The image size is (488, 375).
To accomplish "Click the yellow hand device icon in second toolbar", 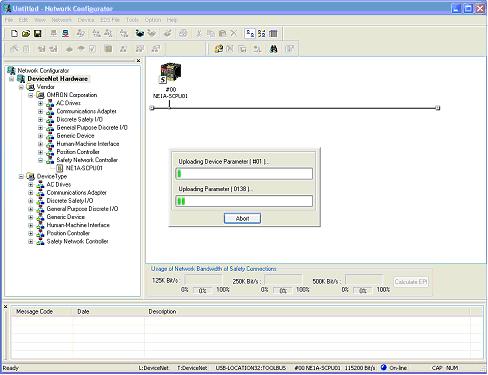I will pos(219,49).
